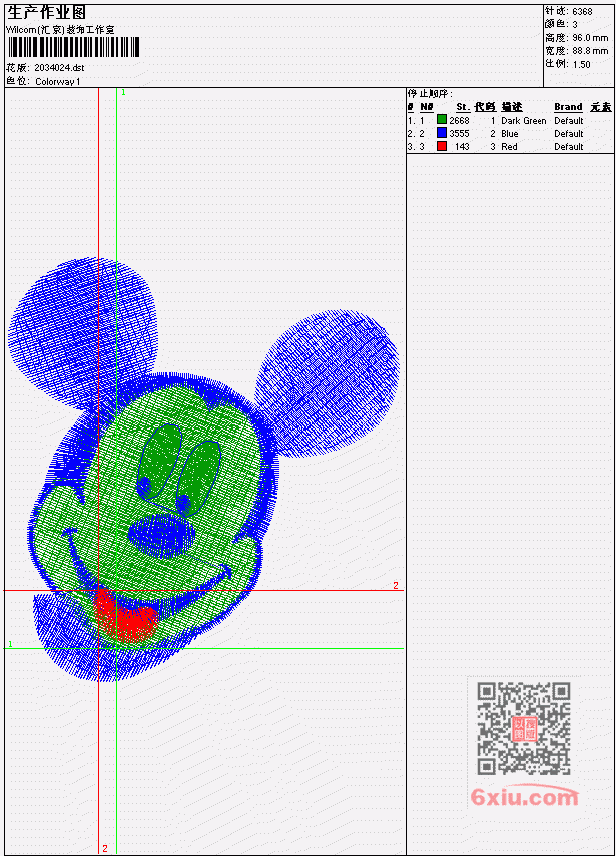Click the 'Brand' column header
The height and width of the screenshot is (856, 616).
click(x=568, y=107)
